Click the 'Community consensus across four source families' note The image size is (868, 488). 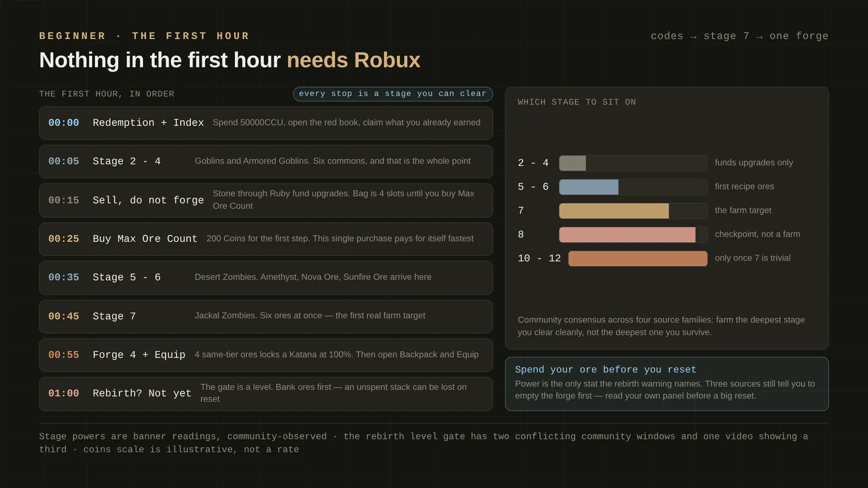[661, 326]
